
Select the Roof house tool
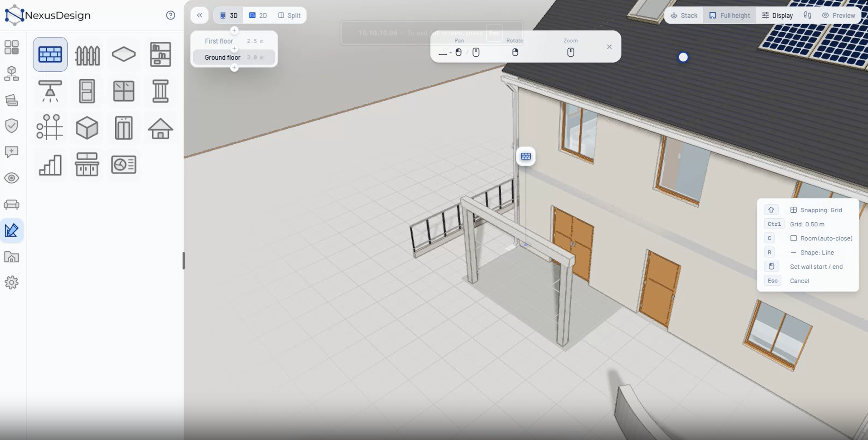pyautogui.click(x=160, y=127)
